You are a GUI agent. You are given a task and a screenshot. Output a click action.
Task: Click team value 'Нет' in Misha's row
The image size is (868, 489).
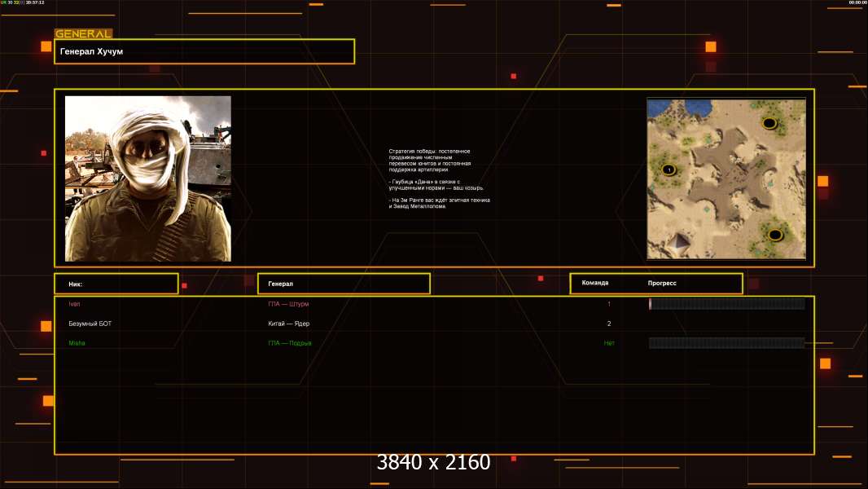click(x=609, y=343)
